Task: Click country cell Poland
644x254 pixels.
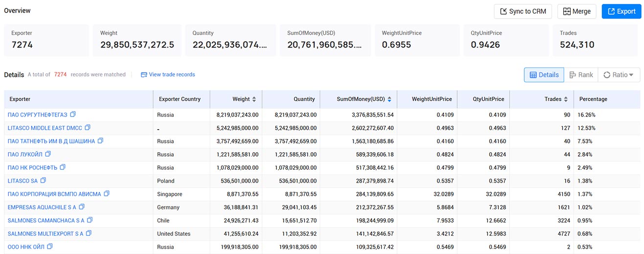Action: coord(166,181)
